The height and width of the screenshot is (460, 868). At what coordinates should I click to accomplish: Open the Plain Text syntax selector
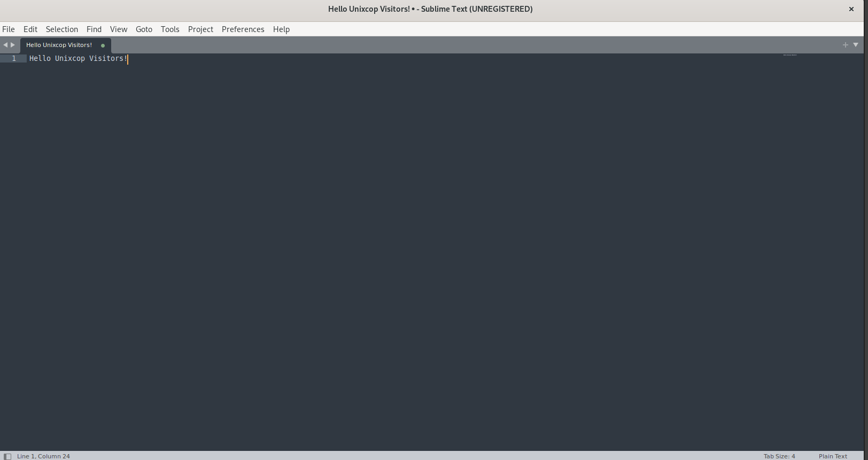[833, 456]
